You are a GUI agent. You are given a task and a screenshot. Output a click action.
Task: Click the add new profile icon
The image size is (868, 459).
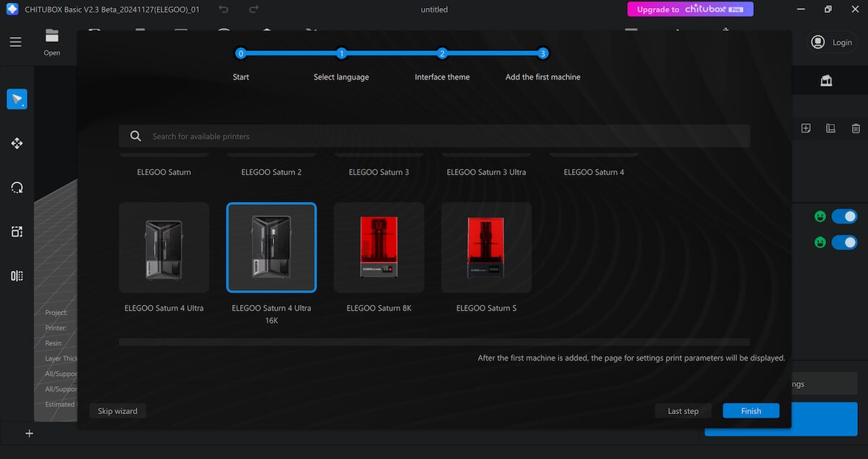[x=807, y=128]
